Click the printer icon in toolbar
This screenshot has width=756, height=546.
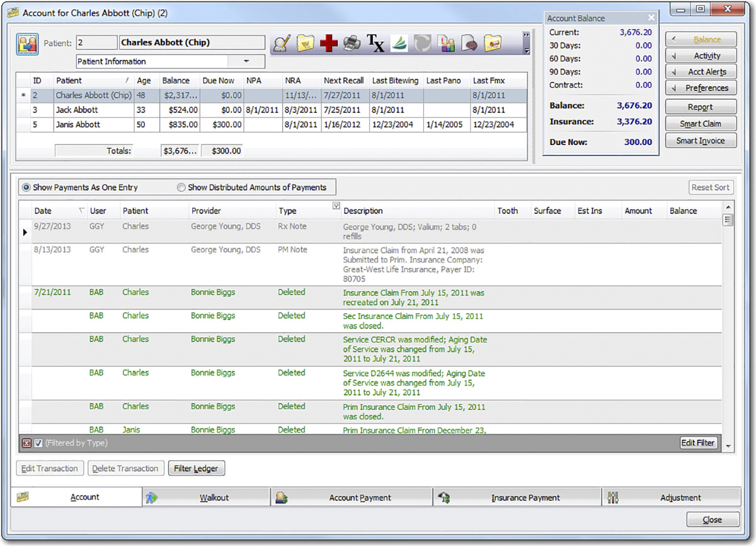[x=352, y=43]
